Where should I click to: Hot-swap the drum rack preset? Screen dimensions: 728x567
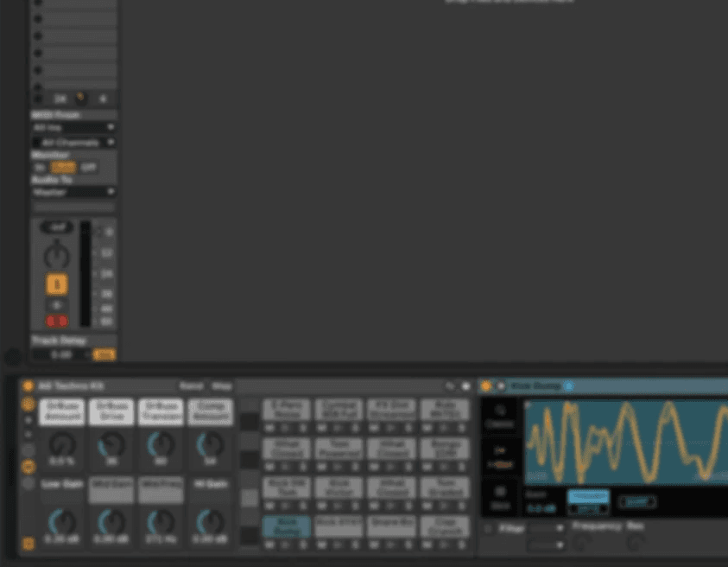[449, 386]
